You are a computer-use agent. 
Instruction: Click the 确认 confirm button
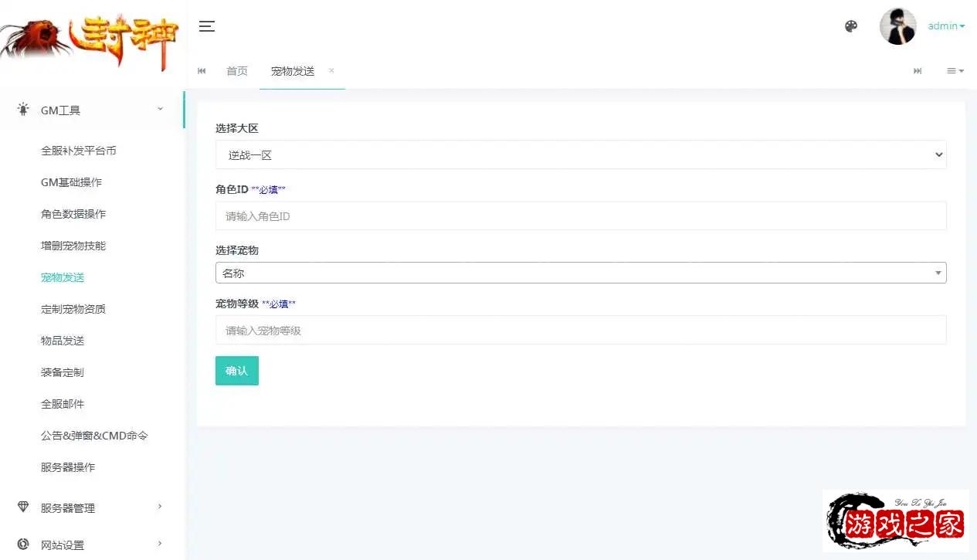[x=236, y=371]
